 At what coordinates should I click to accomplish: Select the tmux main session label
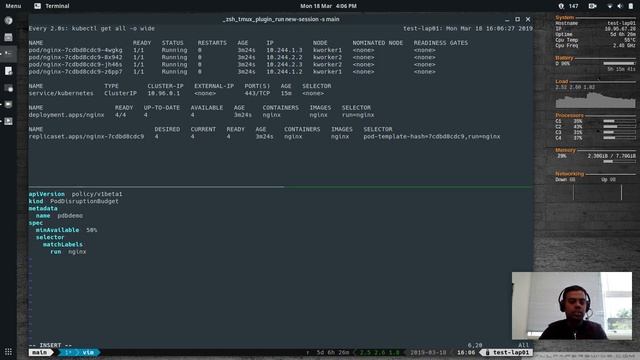pyautogui.click(x=40, y=352)
